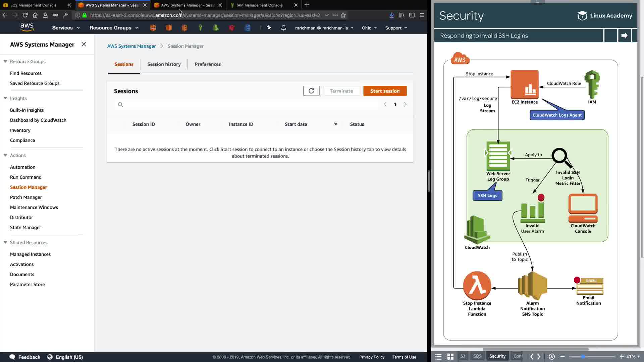This screenshot has width=644, height=362.
Task: Collapse the Insights sidebar section
Action: (x=5, y=98)
